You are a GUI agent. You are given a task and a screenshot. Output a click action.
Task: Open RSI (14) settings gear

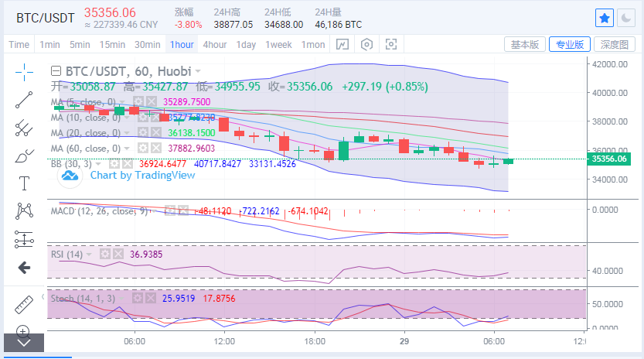(x=105, y=254)
